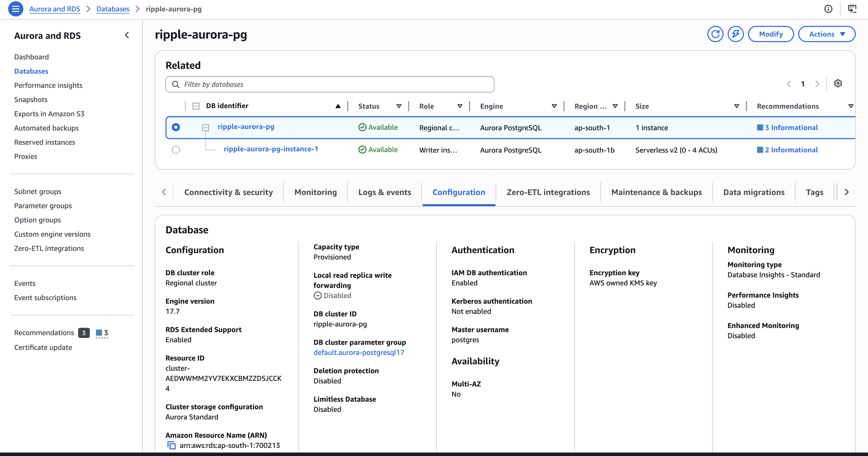Sort table by Engine column

554,106
